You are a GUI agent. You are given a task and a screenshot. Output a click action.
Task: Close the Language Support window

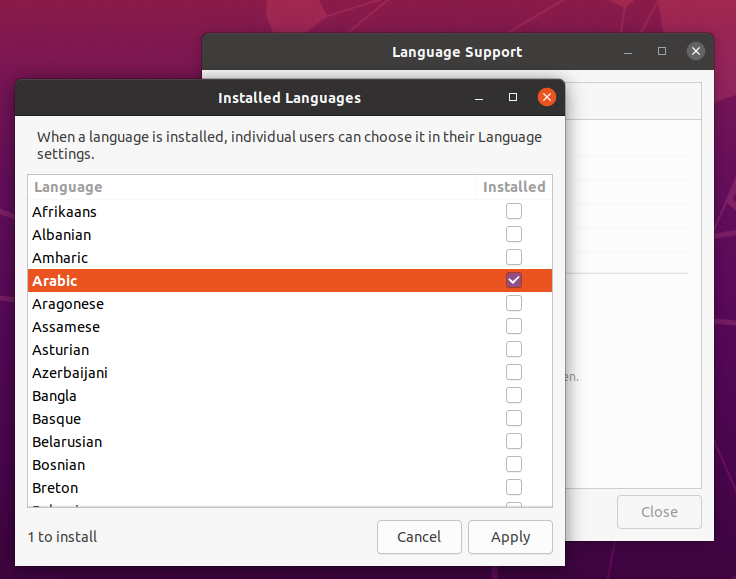pyautogui.click(x=696, y=51)
